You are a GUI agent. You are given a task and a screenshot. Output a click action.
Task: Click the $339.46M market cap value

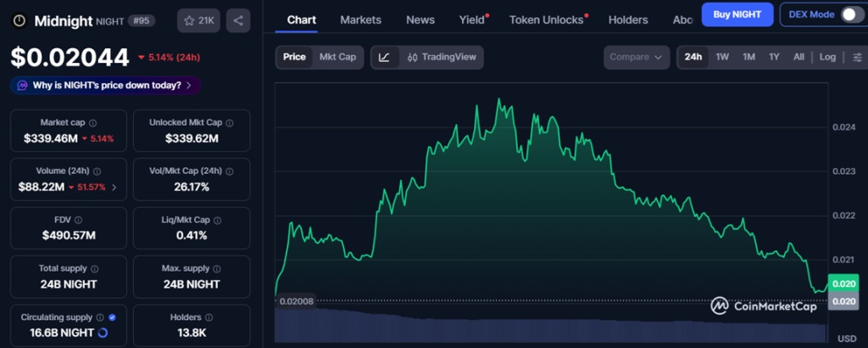[x=50, y=138]
